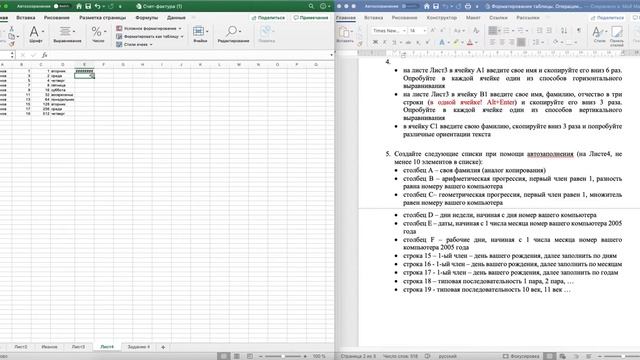Image resolution: width=640 pixels, height=360 pixels.
Task: Open Рассылки tab in Word
Action: 528,18
